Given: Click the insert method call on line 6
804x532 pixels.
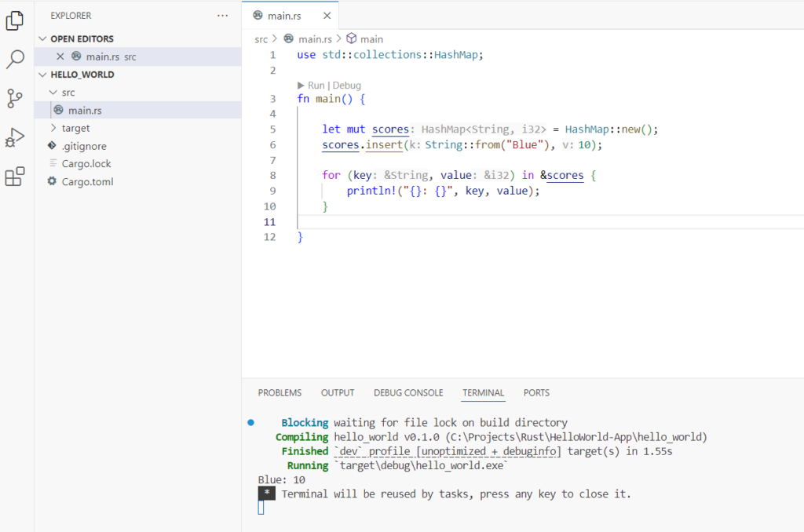Looking at the screenshot, I should click(384, 145).
